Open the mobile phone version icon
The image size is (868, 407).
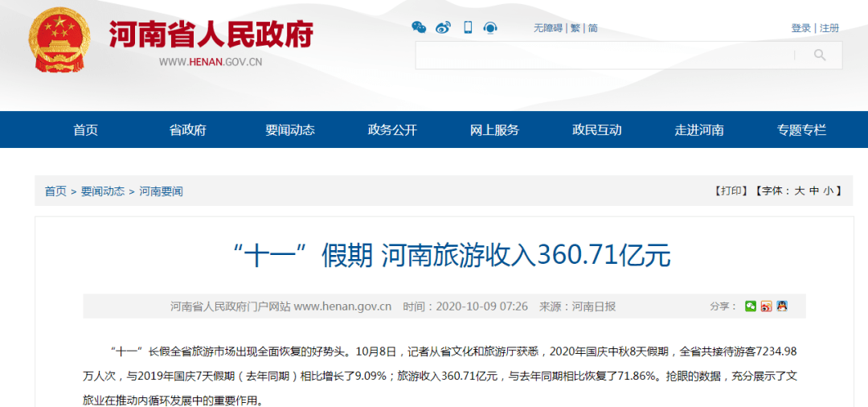468,27
